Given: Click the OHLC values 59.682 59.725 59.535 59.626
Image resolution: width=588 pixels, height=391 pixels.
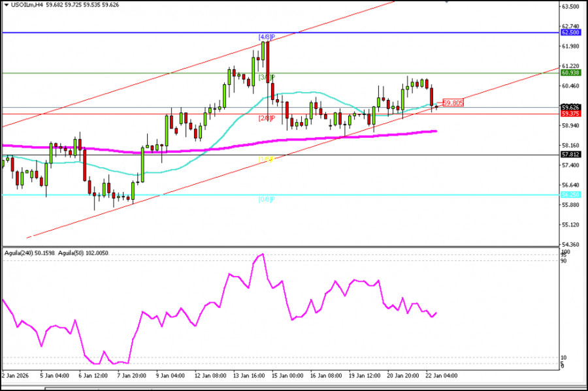Looking at the screenshot, I should pyautogui.click(x=83, y=5).
